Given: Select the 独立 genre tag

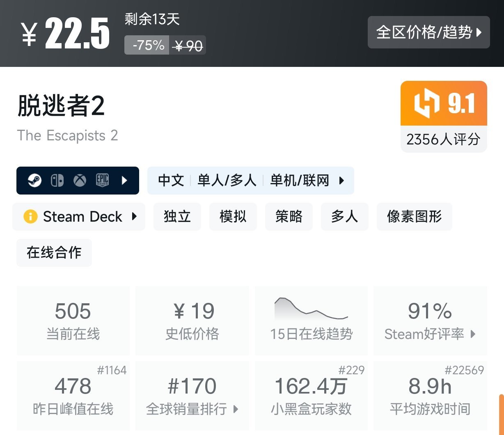Looking at the screenshot, I should [177, 217].
